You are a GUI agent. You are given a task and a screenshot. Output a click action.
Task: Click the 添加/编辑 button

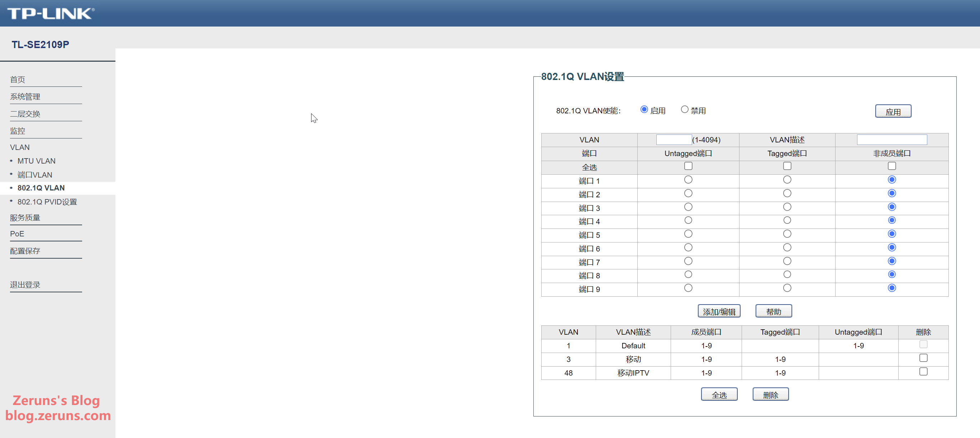[719, 311]
